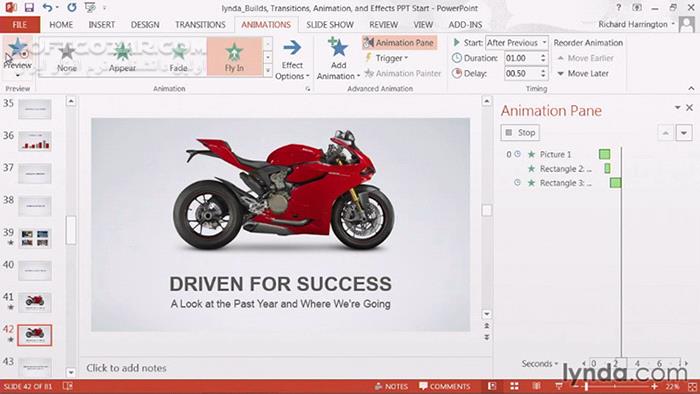Switch to the SLIDE SHOW tab

coord(330,25)
